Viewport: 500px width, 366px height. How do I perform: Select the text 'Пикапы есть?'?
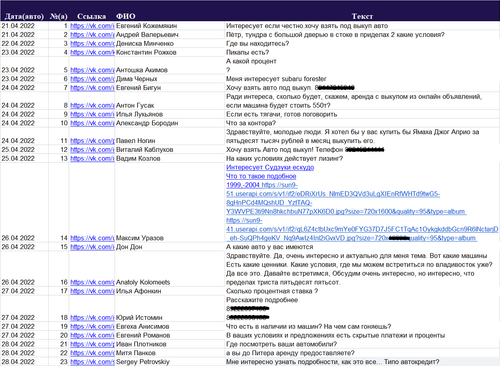tap(247, 52)
